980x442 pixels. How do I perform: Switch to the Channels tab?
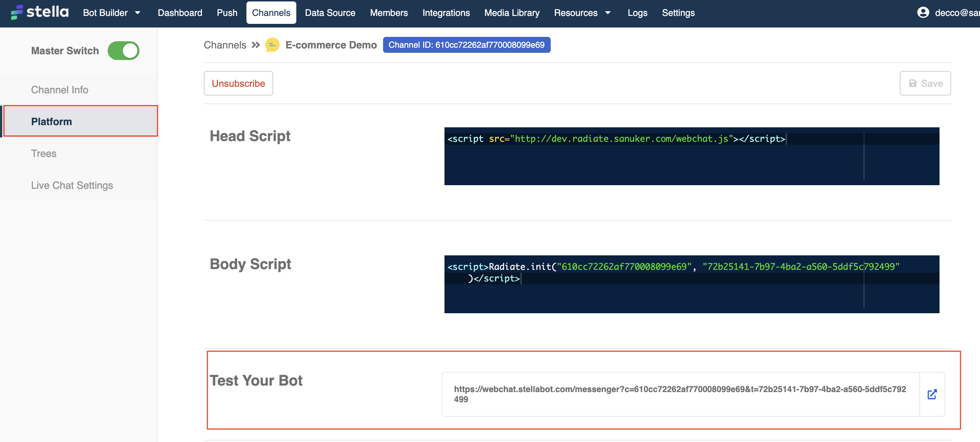pos(271,13)
